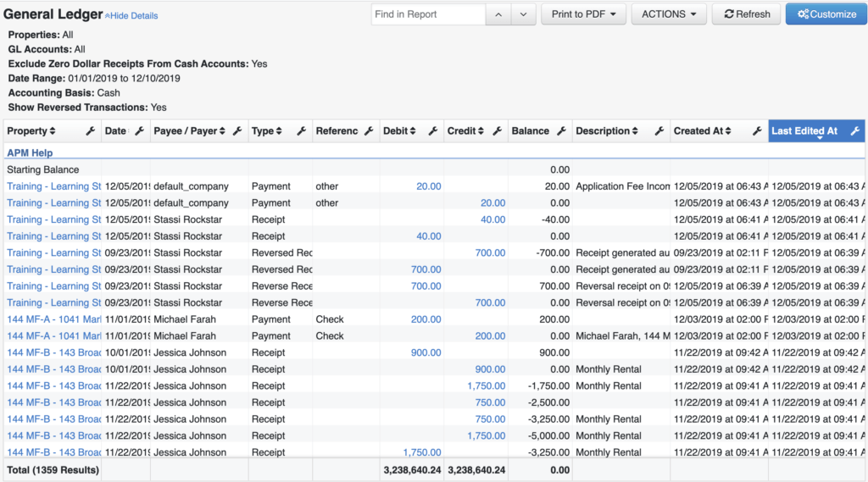Screen dimensions: 868x482
Task: Click the Date Range detail text
Action: pos(94,79)
